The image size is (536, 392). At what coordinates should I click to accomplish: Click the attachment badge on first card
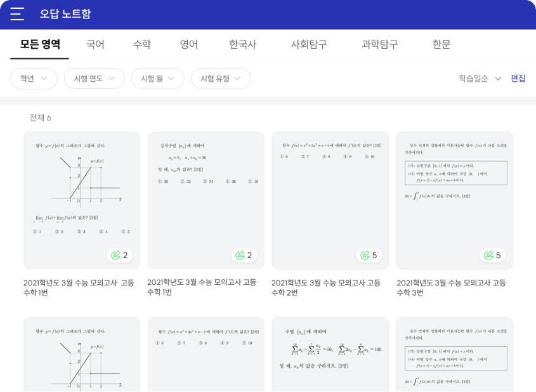[120, 256]
